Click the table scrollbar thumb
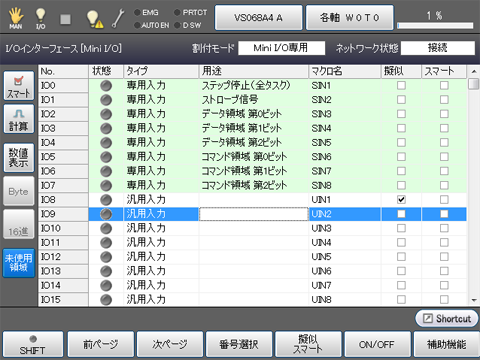 tap(474, 84)
